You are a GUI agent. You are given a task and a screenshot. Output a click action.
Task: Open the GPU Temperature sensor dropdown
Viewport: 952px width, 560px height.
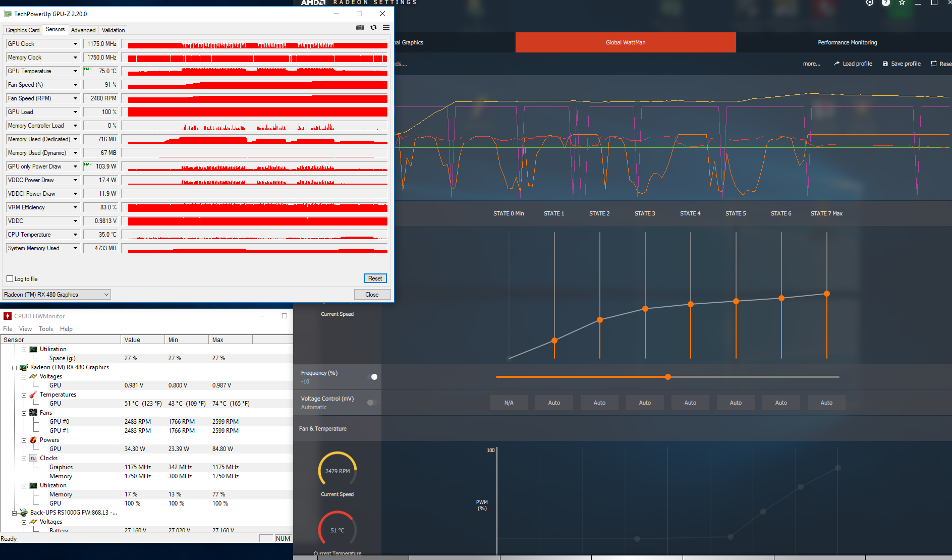pyautogui.click(x=75, y=71)
